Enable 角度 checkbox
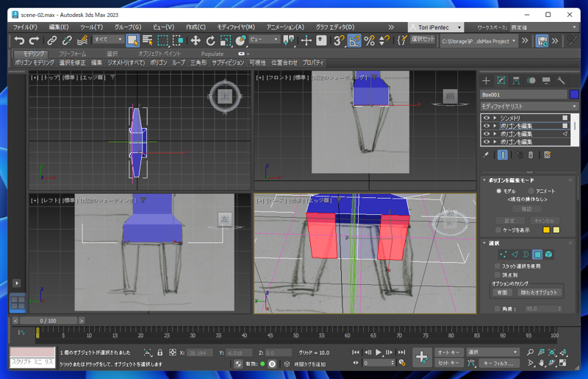The image size is (588, 379). tap(498, 309)
